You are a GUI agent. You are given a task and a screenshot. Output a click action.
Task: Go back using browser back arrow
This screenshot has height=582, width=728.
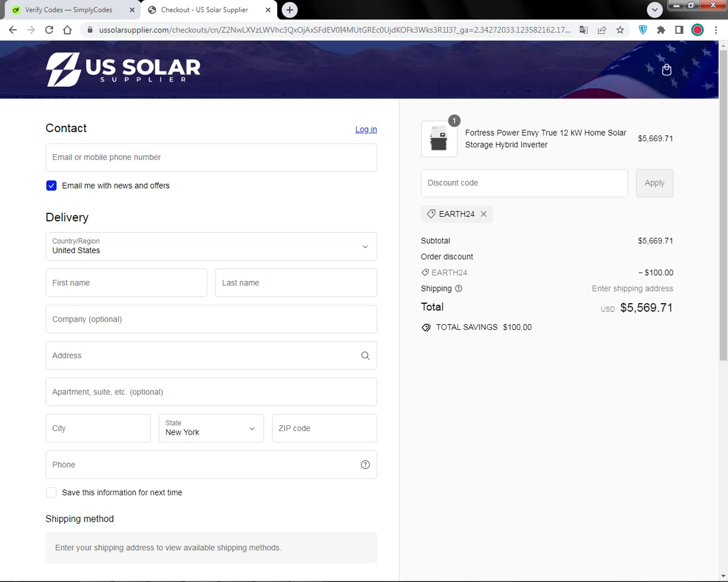13,30
